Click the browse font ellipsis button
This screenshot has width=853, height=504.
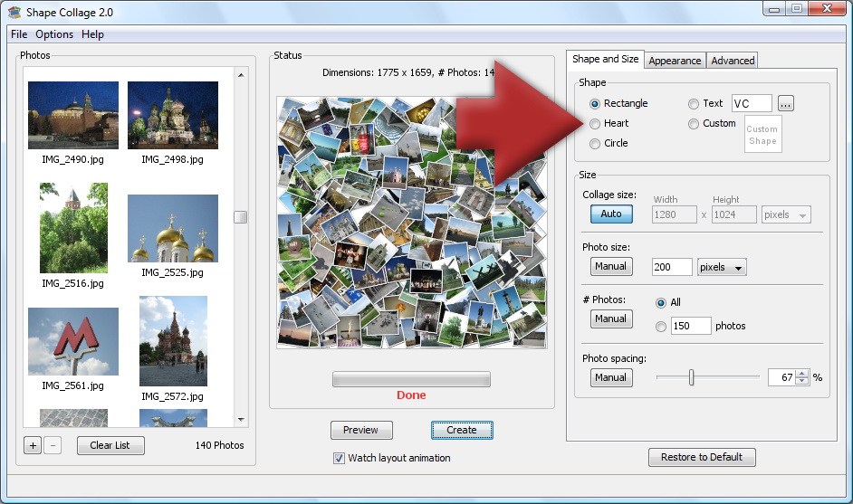point(786,103)
